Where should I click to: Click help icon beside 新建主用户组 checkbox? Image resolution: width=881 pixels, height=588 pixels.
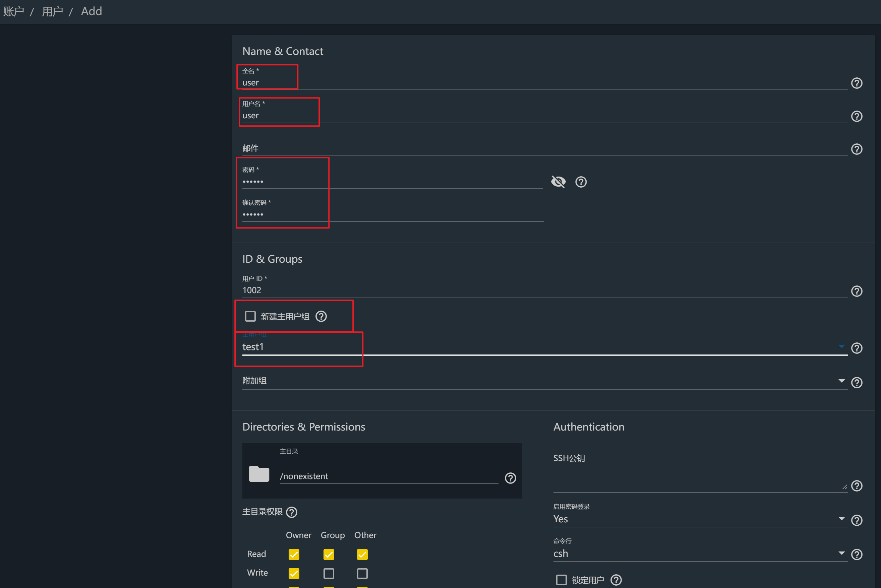click(x=321, y=317)
